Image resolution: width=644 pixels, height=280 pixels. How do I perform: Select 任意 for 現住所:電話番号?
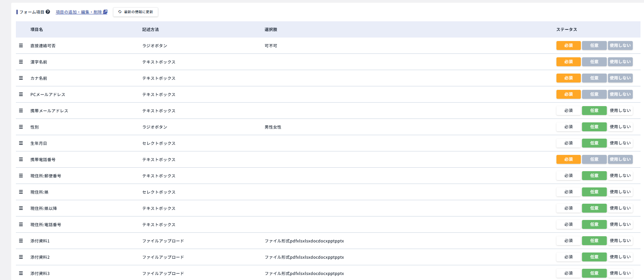coord(594,225)
